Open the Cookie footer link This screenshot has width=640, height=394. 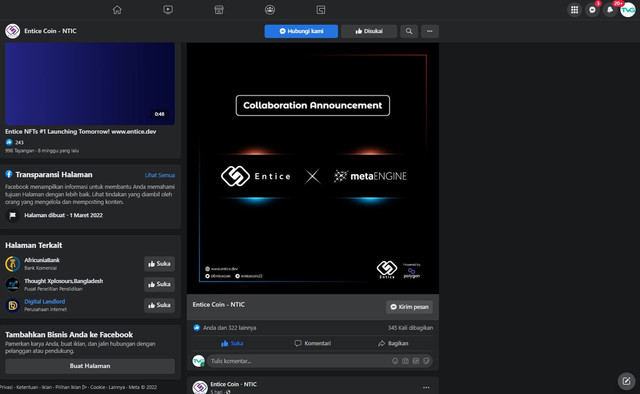pyautogui.click(x=98, y=387)
